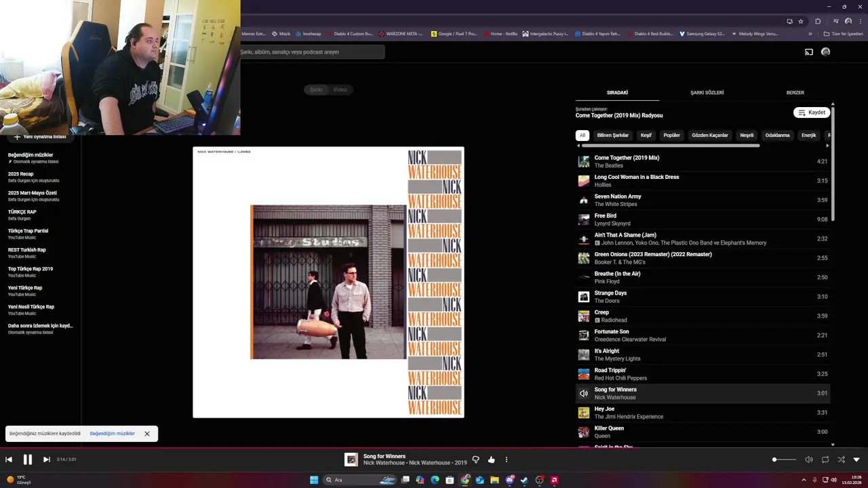This screenshot has width=868, height=488.
Task: Open the Chrome extensions puzzle icon
Action: point(818,21)
